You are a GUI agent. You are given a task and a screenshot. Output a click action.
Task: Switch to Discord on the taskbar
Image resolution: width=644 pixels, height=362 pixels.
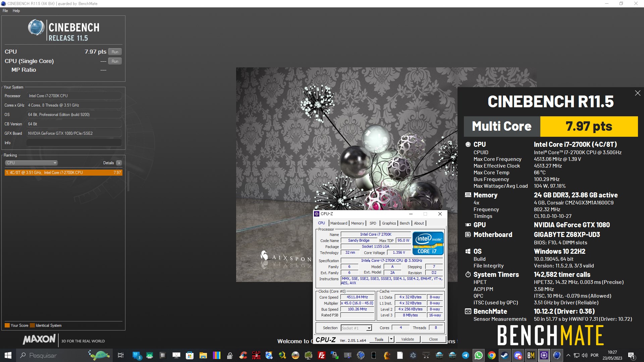[518, 355]
